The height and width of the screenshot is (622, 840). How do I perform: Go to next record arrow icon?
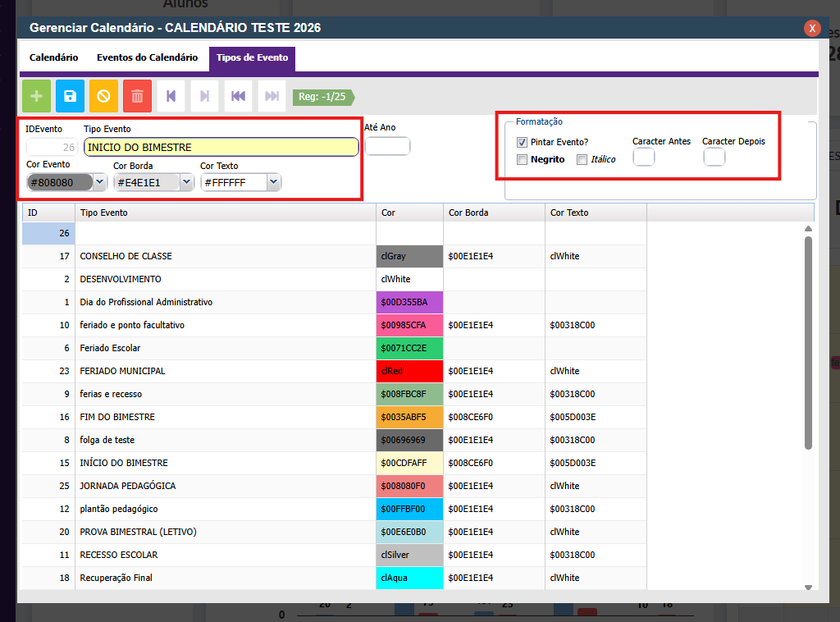coord(204,96)
